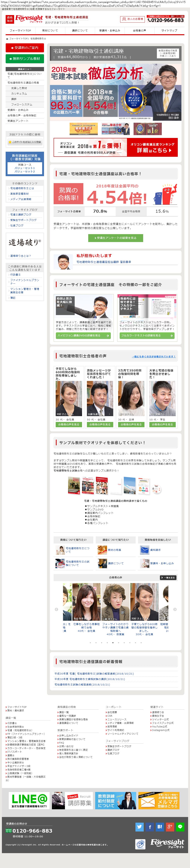Click the privacy mark badge in footer
The image size is (190, 868).
140,844
